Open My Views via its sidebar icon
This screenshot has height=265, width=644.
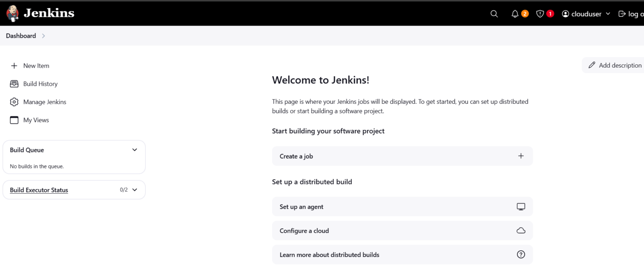click(x=14, y=120)
